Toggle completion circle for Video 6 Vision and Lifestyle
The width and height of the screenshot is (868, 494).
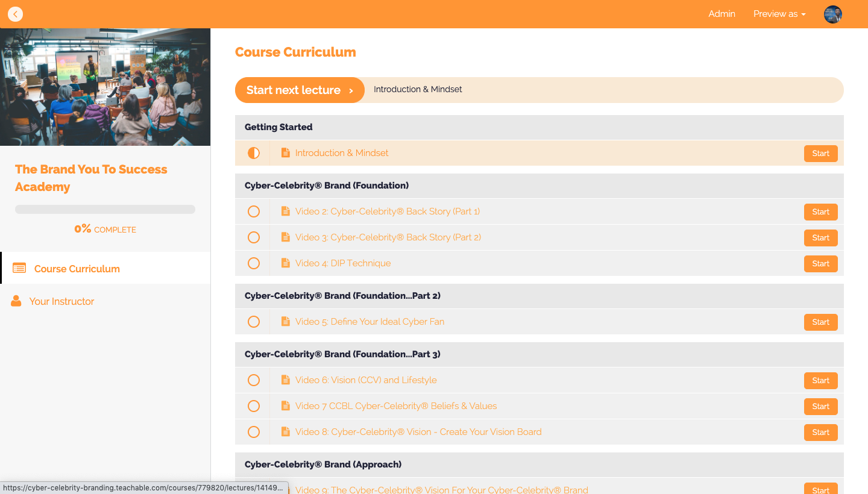click(254, 380)
